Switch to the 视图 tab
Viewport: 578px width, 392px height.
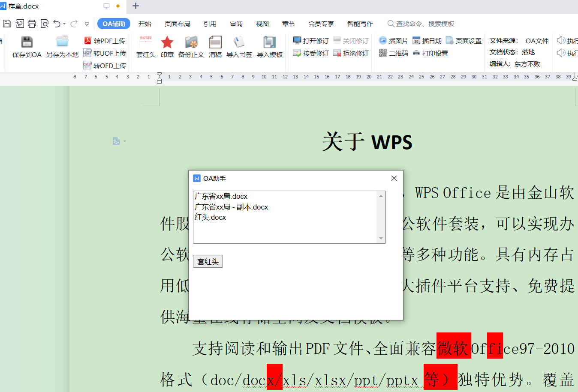point(262,24)
